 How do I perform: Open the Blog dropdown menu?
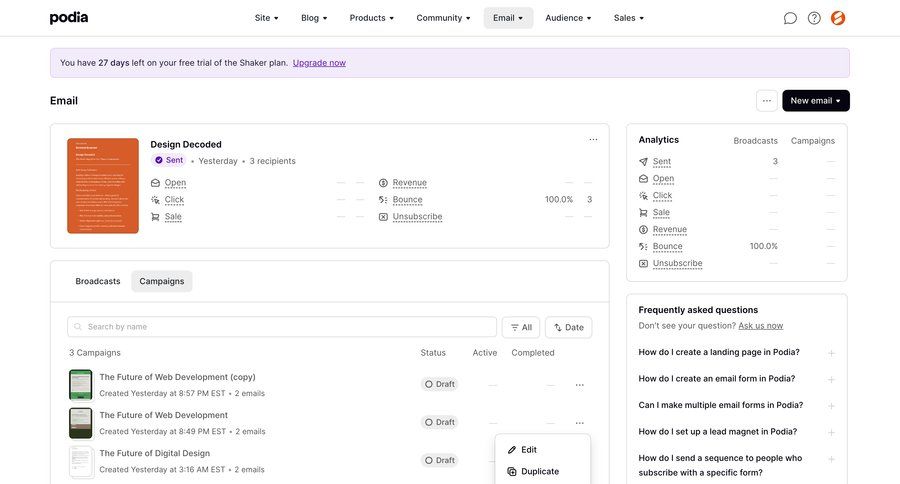314,18
